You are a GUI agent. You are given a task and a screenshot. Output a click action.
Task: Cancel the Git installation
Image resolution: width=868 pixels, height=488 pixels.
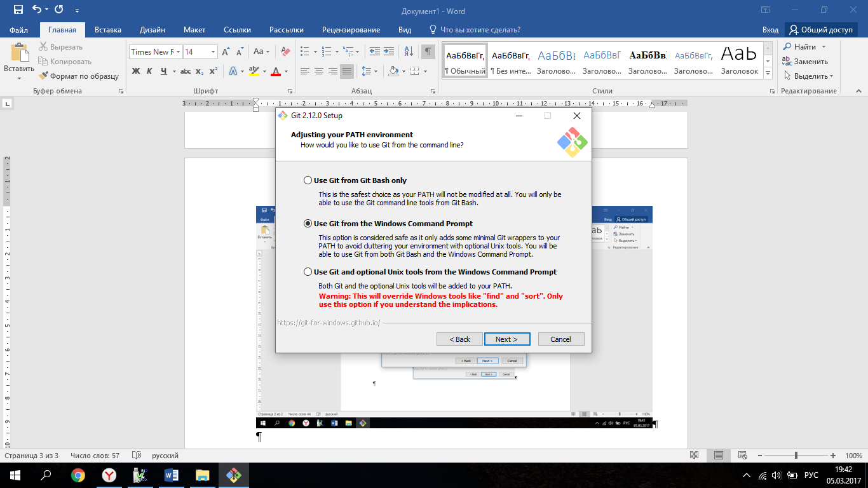[x=560, y=339]
